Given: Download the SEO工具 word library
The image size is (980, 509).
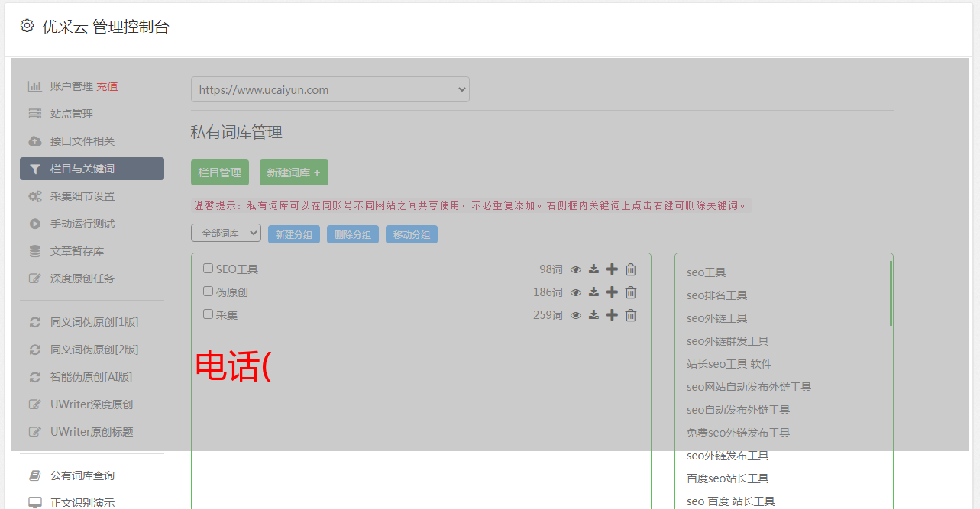Looking at the screenshot, I should click(x=593, y=269).
